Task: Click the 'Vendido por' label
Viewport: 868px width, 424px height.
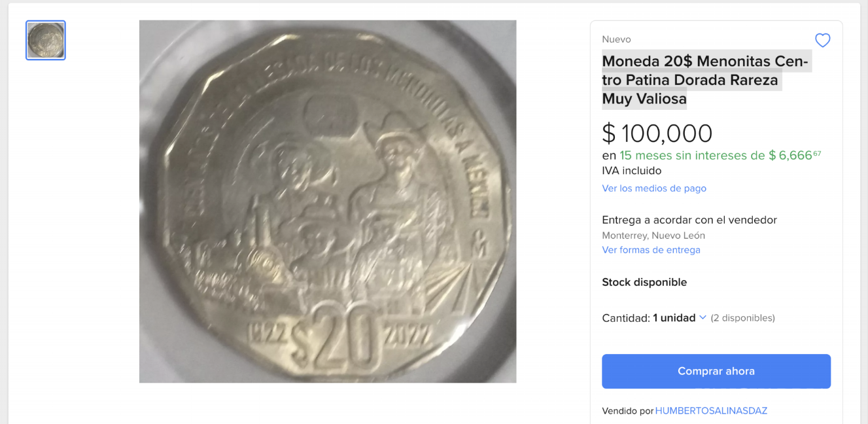Action: pos(627,411)
